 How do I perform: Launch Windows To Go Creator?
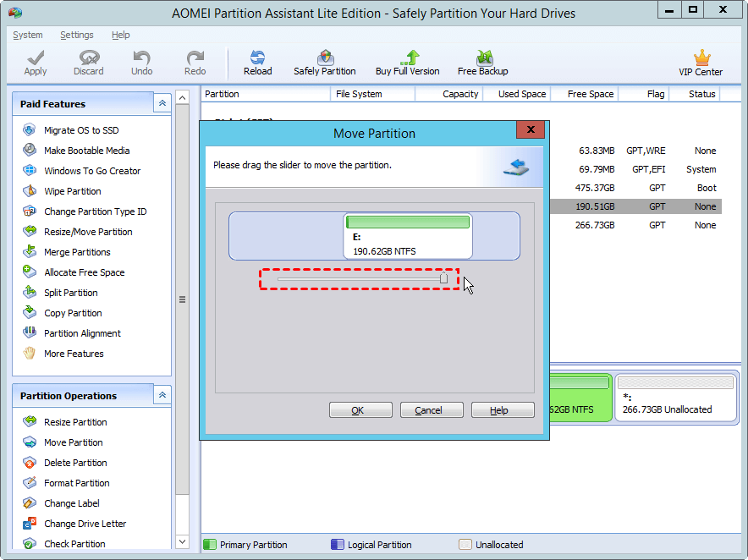92,171
